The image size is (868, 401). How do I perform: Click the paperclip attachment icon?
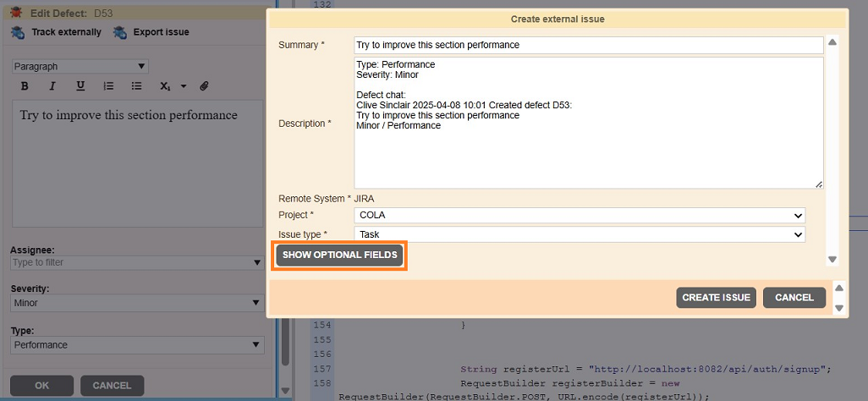(x=204, y=86)
